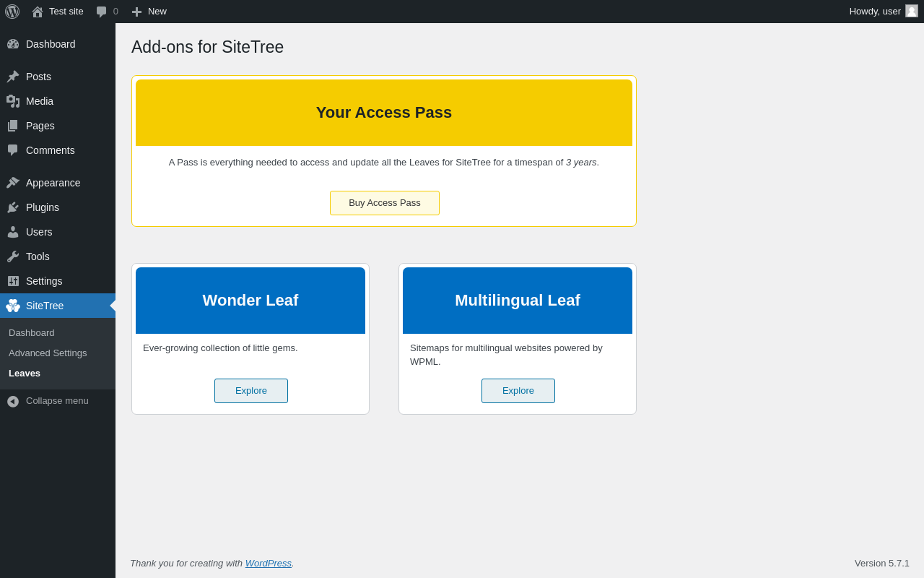Screen dimensions: 924x578
Task: Open the comments bubble icon in the admin bar
Action: pos(101,12)
